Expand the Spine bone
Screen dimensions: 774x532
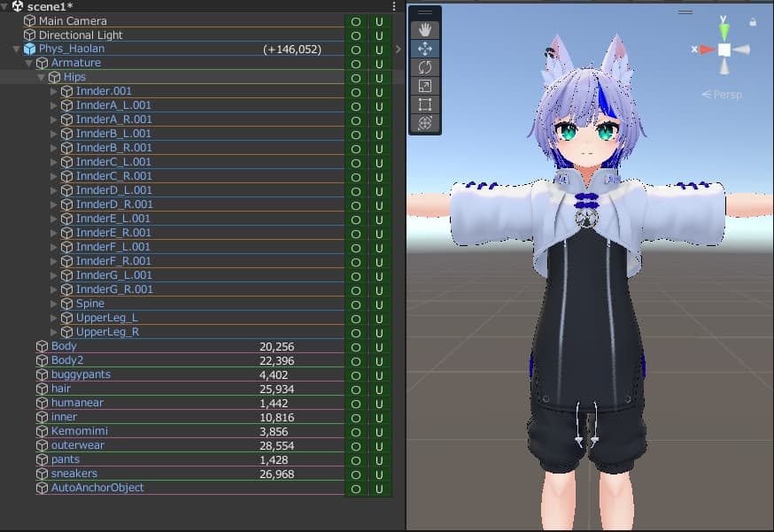click(52, 304)
